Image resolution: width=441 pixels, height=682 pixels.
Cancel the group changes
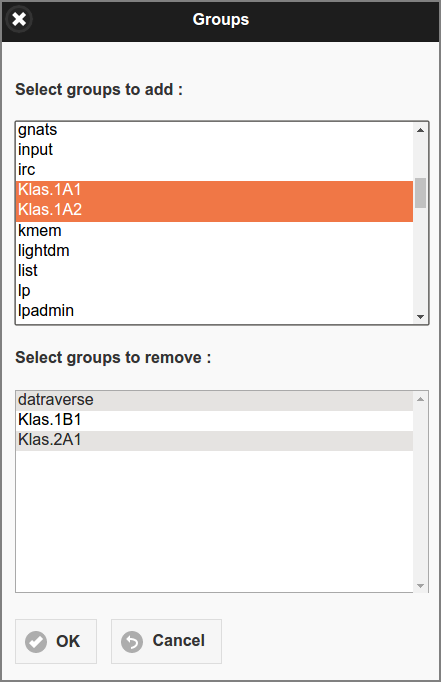pyautogui.click(x=166, y=641)
